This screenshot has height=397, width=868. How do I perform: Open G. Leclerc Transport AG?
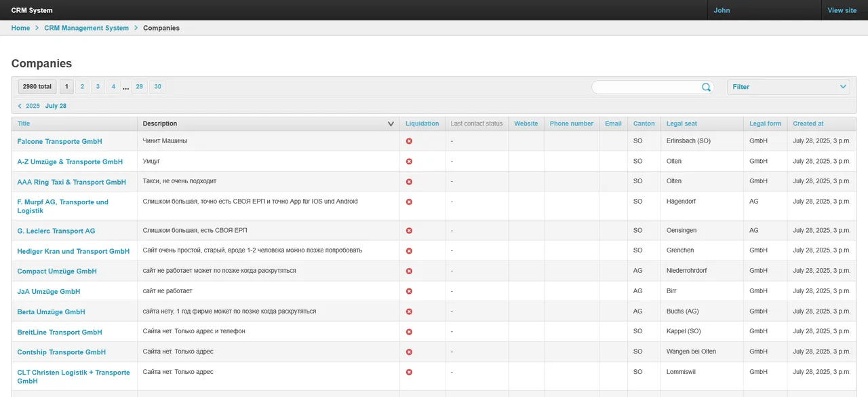click(56, 231)
